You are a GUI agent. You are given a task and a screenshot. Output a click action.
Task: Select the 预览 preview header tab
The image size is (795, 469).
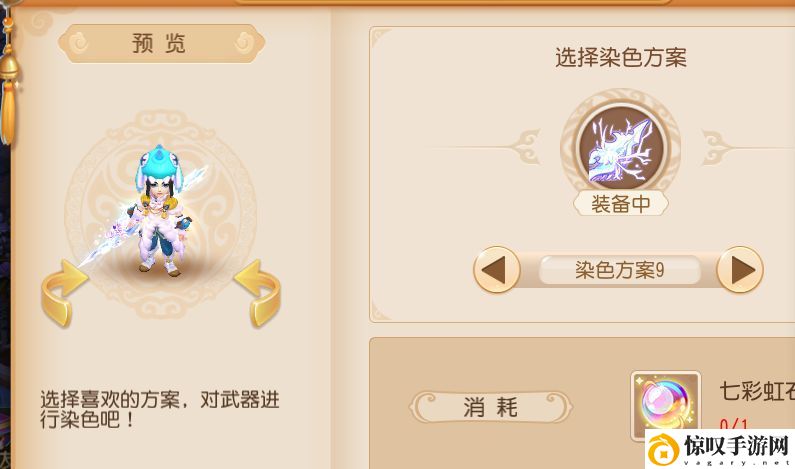(161, 44)
